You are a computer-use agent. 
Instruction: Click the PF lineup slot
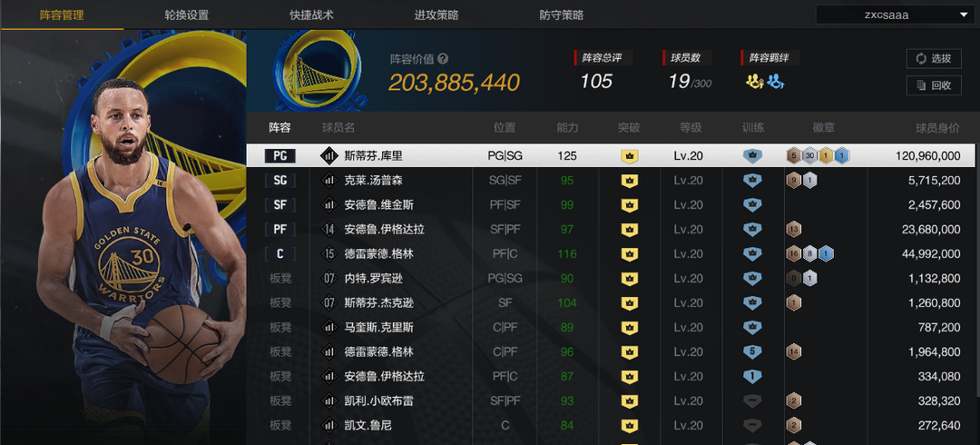pyautogui.click(x=280, y=229)
